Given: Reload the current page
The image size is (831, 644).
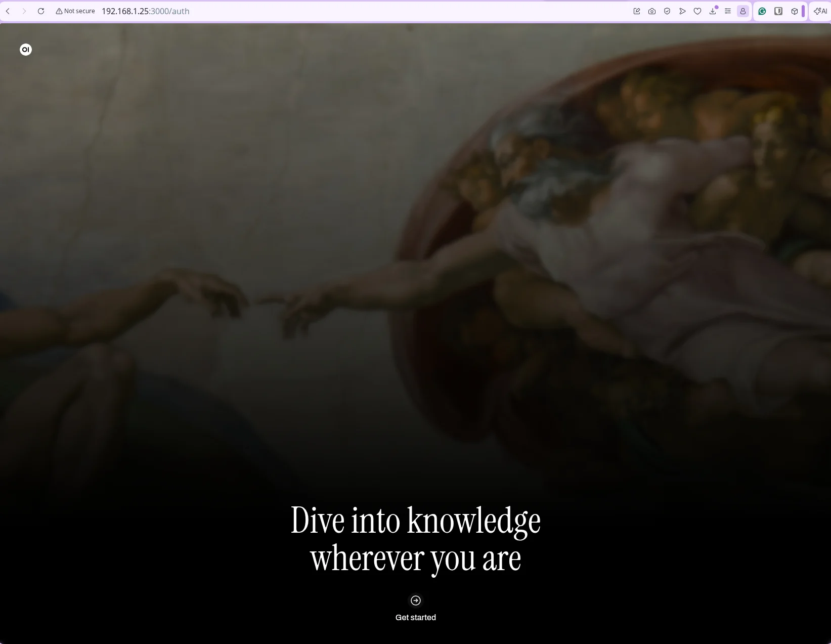Looking at the screenshot, I should (x=41, y=11).
